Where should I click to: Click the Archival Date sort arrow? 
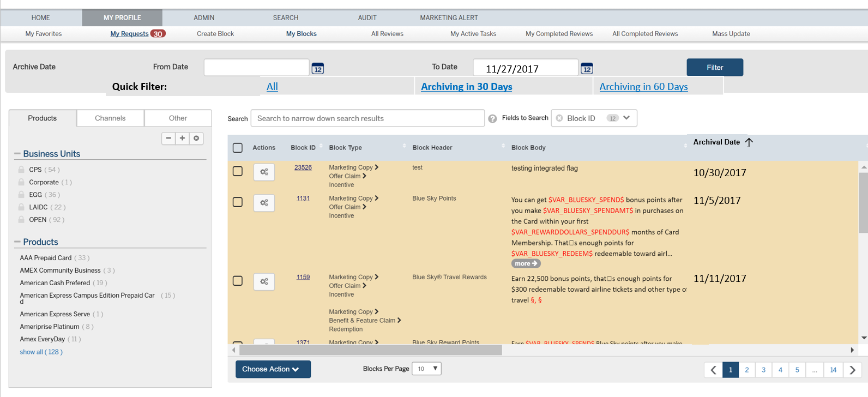(749, 142)
